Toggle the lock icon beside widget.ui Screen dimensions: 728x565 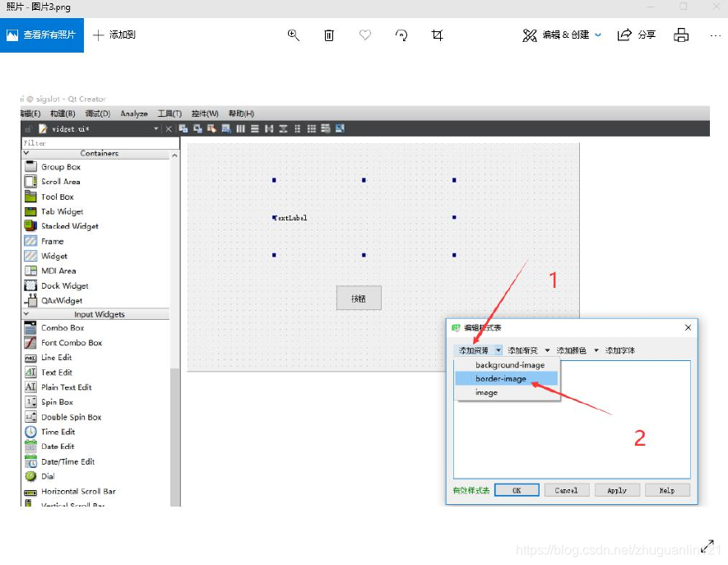[28, 128]
